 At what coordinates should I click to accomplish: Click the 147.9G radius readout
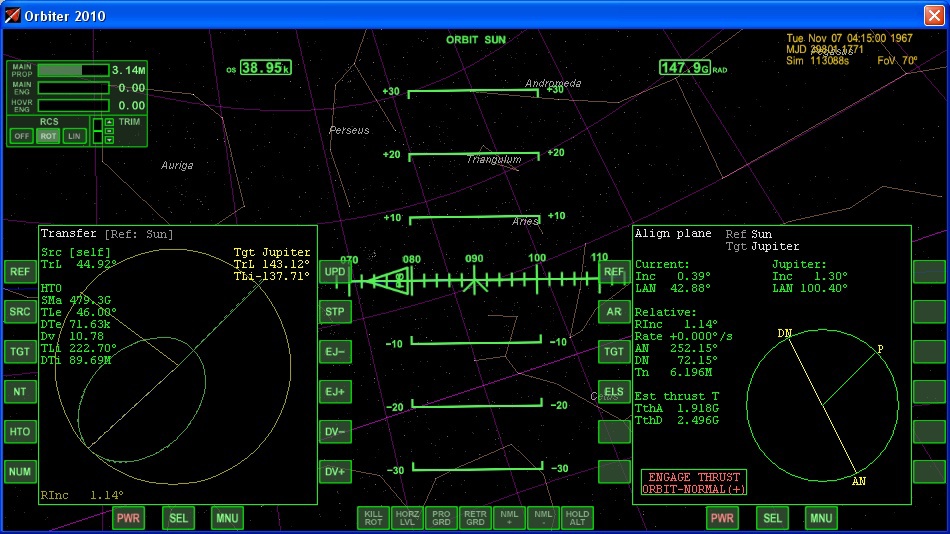click(x=685, y=67)
